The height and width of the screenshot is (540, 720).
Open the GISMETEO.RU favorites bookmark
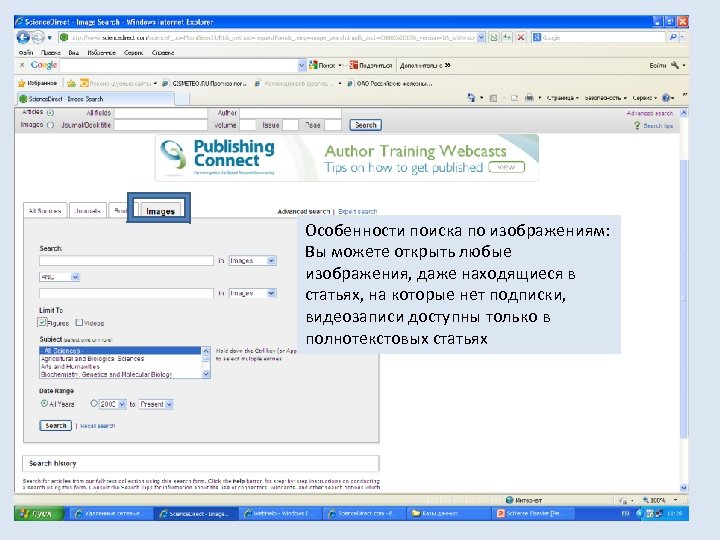205,84
